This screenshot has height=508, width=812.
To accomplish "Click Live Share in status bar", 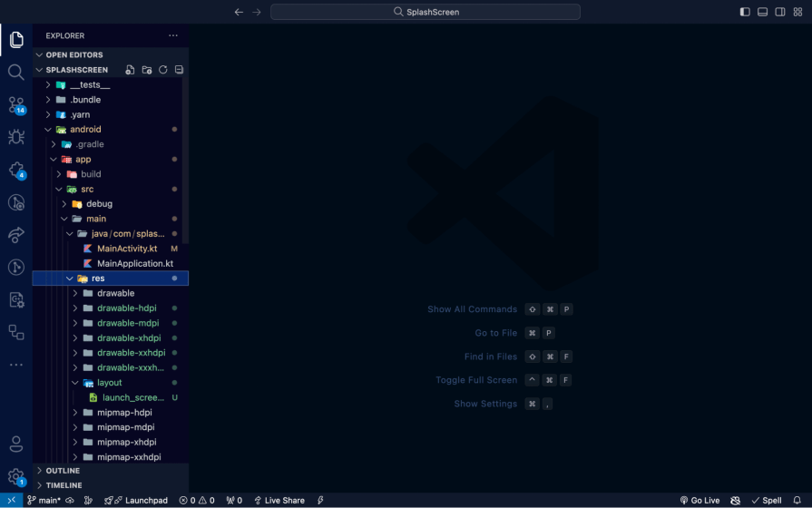I will click(x=279, y=500).
